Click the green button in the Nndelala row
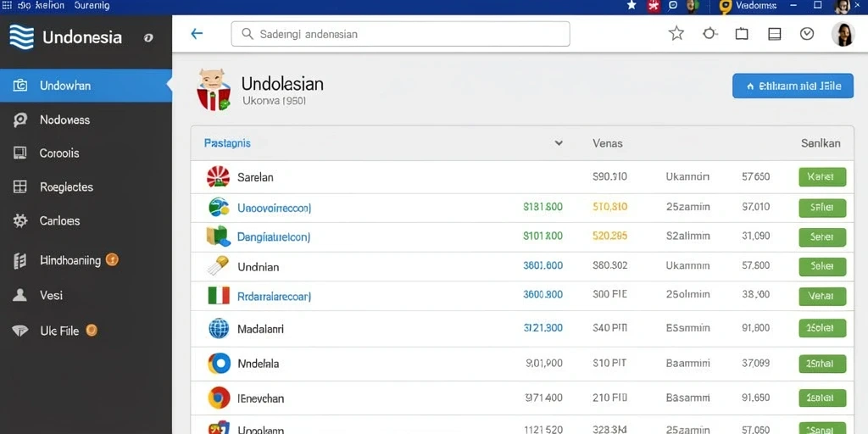Viewport: 868px width, 434px height. click(822, 364)
